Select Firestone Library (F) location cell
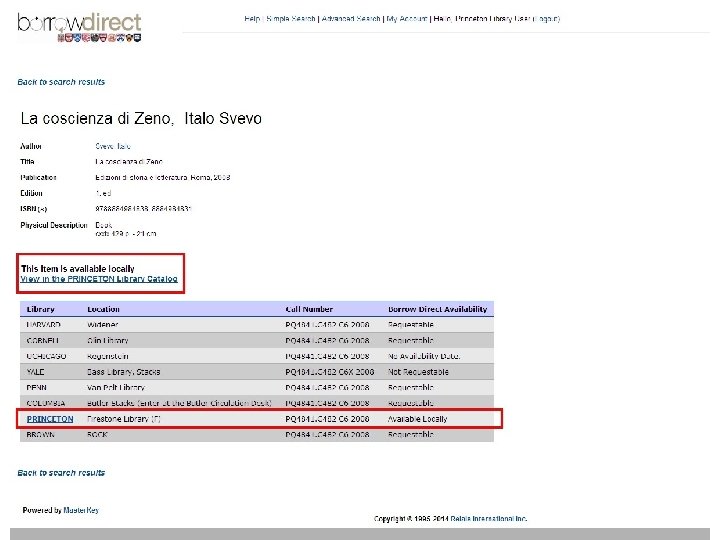Screen dimensions: 720x540 point(124,419)
